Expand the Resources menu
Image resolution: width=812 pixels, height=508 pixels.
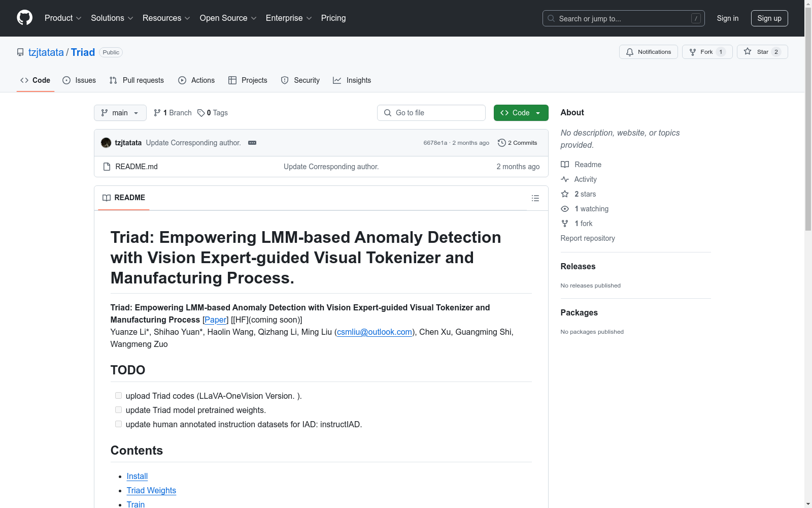(x=166, y=18)
